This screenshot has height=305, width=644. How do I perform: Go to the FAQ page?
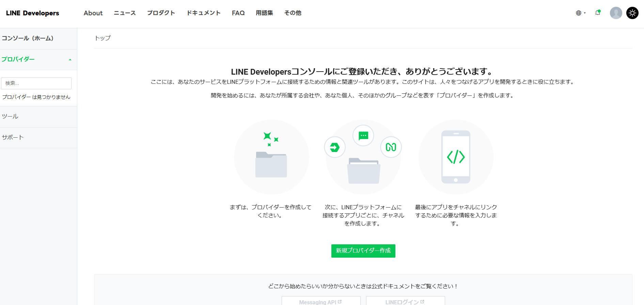point(238,13)
